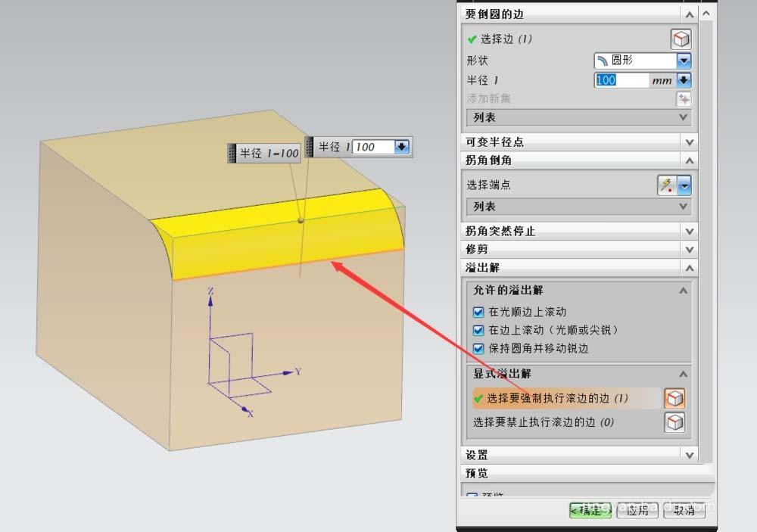
Task: Expand the 拐角突然停止 section
Action: tap(687, 231)
